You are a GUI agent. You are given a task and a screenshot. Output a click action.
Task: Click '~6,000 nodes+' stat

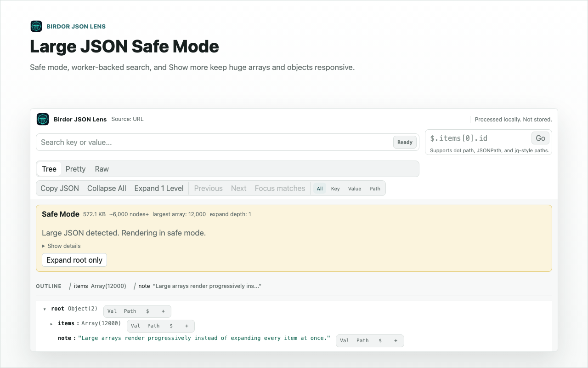[x=129, y=214]
